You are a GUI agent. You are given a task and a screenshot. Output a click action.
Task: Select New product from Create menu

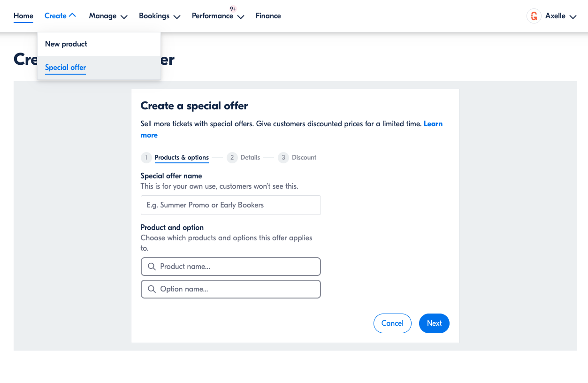(x=66, y=44)
